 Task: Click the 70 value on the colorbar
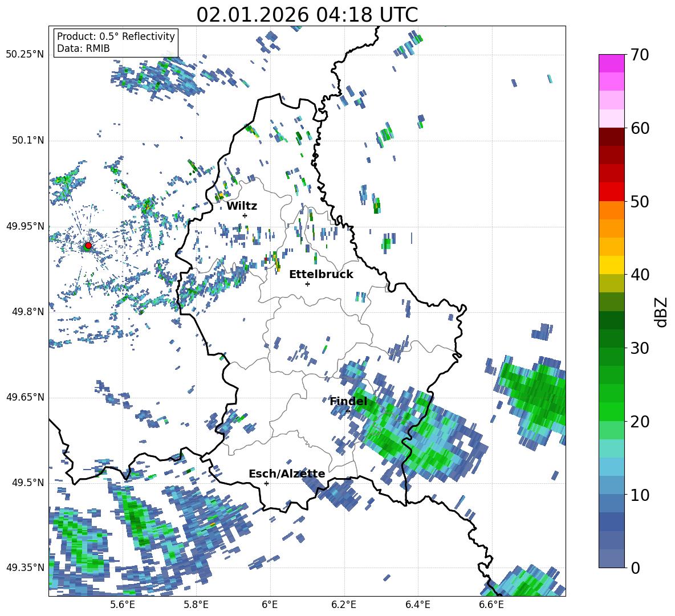pyautogui.click(x=639, y=55)
